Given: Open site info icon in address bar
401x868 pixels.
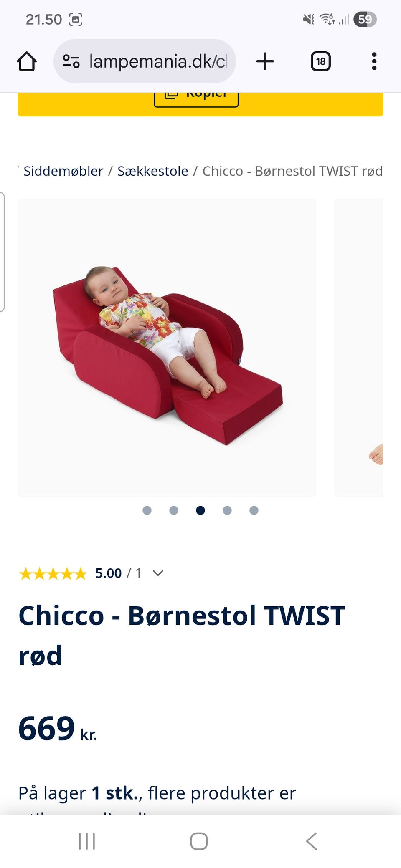Looking at the screenshot, I should pyautogui.click(x=71, y=61).
